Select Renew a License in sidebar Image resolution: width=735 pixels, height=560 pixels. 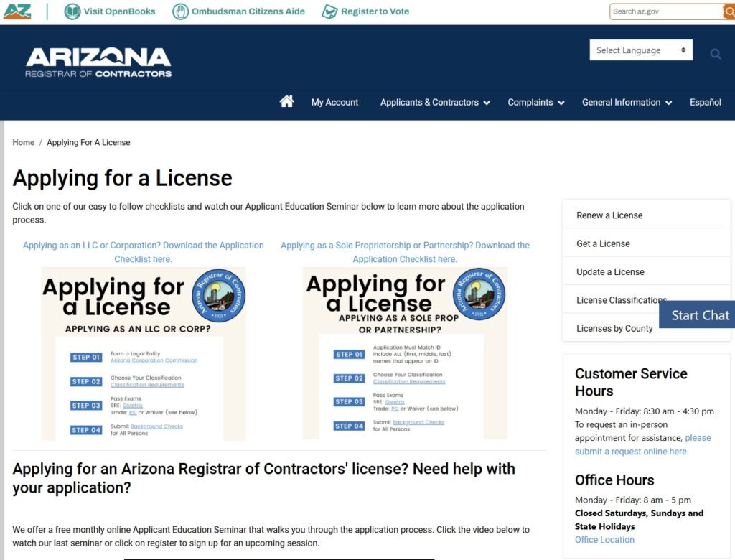[x=647, y=215]
